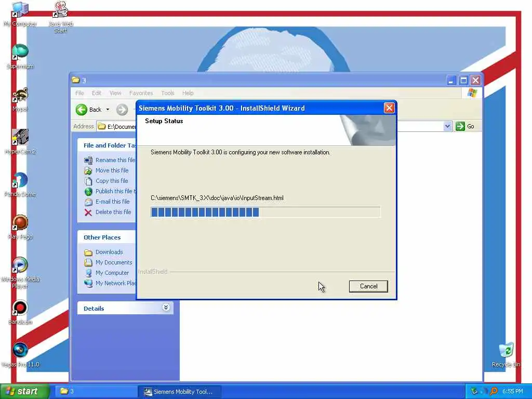Cancel the Siemens Mobility Toolkit installation

(x=368, y=286)
